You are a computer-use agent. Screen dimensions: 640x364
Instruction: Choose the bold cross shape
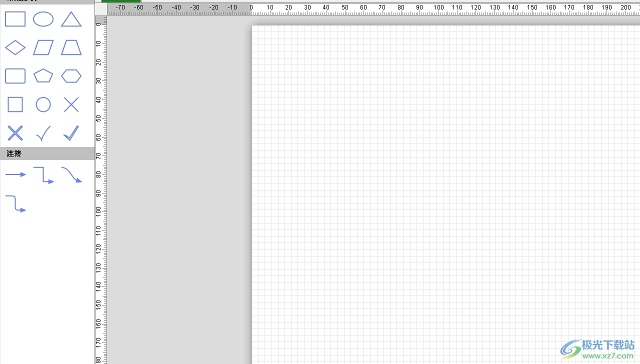(x=15, y=133)
